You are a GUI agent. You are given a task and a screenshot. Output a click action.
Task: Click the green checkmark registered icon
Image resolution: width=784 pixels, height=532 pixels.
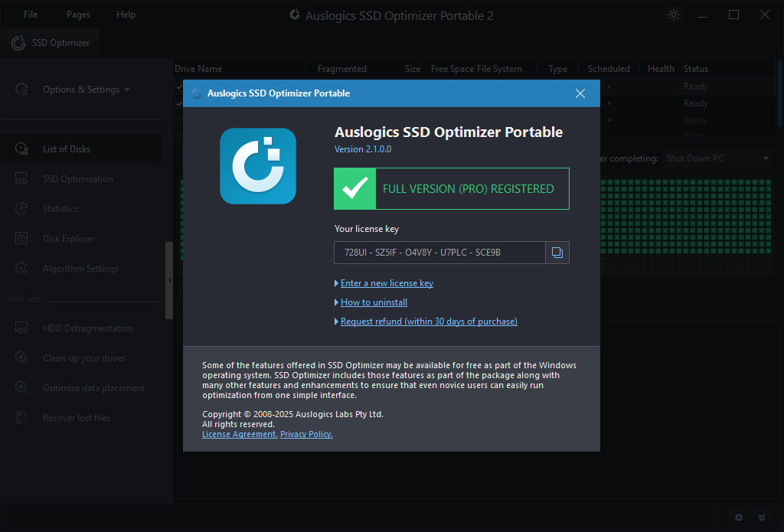pyautogui.click(x=355, y=188)
